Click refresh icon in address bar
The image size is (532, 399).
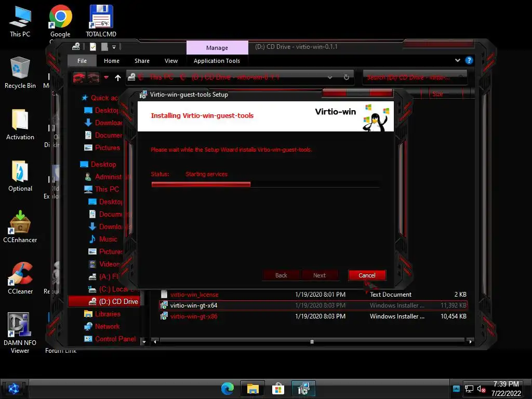tap(347, 77)
